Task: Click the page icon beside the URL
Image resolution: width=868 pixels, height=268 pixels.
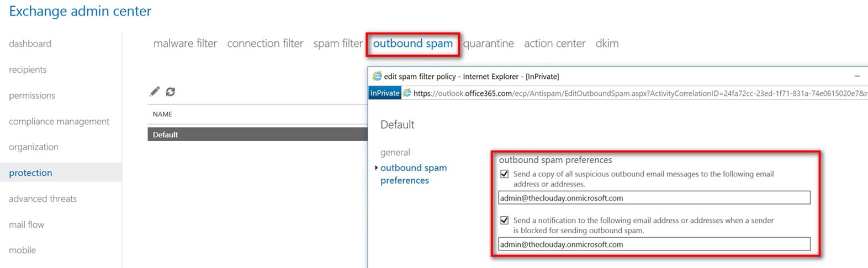Action: coord(407,93)
